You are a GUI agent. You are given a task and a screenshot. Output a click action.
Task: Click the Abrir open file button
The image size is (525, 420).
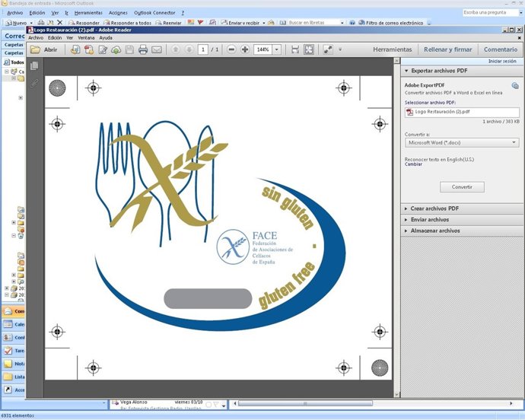coord(44,49)
